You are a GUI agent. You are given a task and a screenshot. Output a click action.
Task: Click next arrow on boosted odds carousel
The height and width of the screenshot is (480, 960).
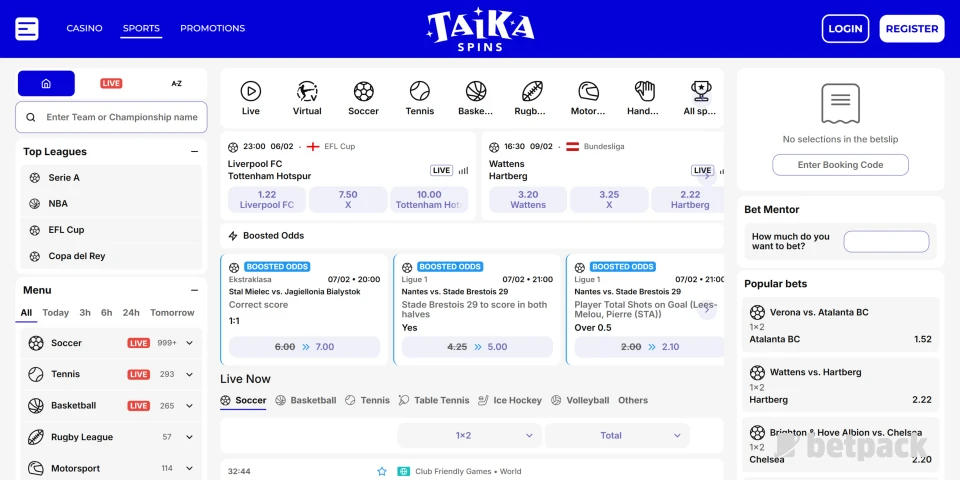point(707,309)
